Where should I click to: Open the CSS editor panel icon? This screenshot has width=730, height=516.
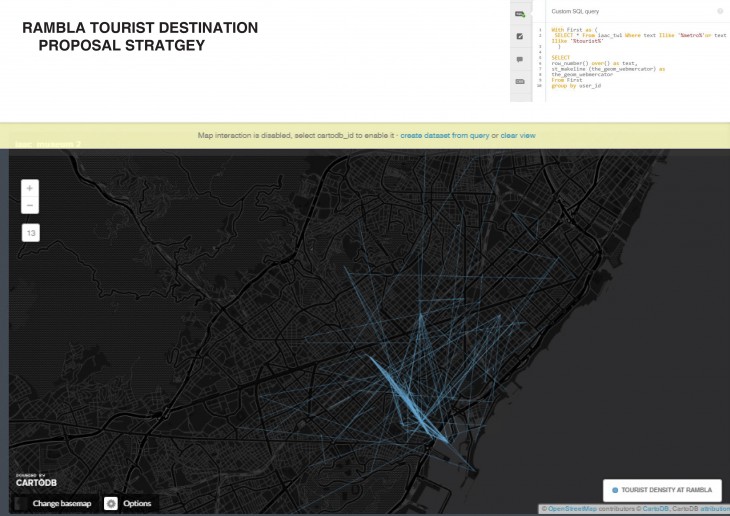click(520, 82)
